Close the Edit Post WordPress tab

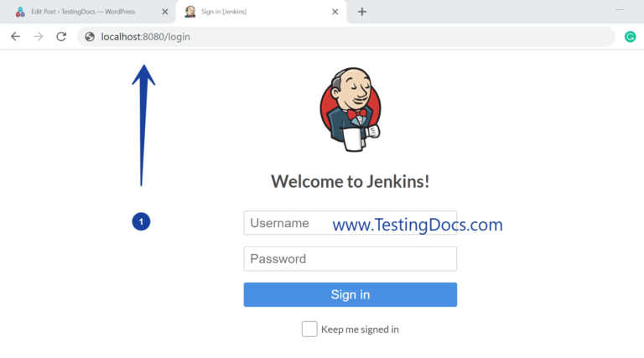pos(166,12)
